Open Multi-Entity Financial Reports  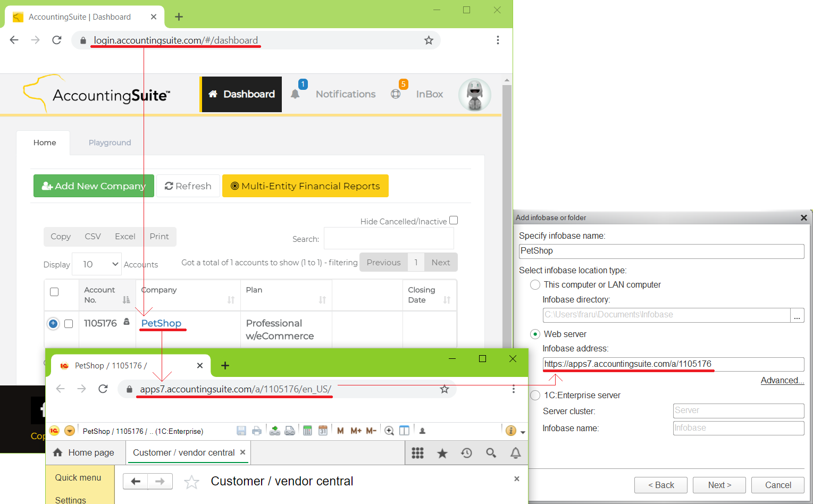pyautogui.click(x=305, y=186)
